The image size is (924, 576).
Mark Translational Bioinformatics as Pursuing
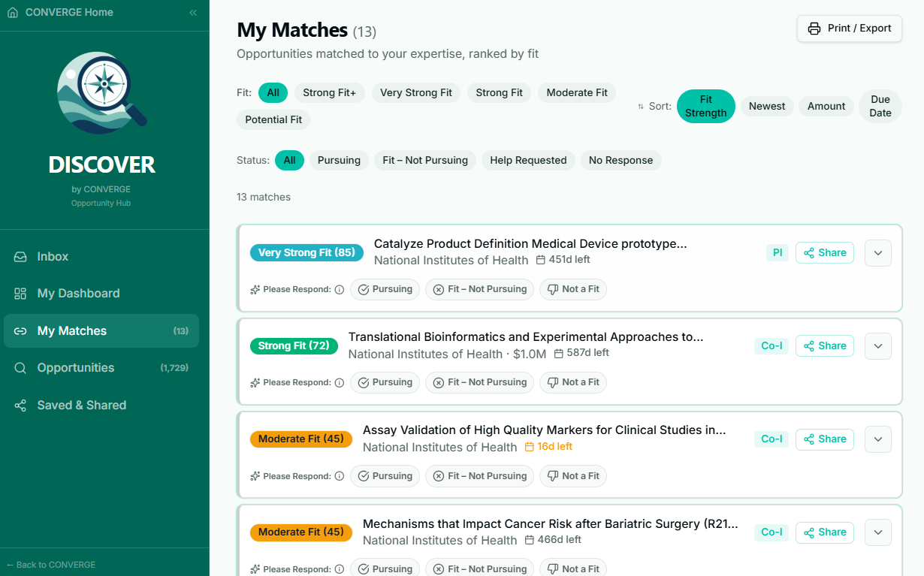point(385,383)
